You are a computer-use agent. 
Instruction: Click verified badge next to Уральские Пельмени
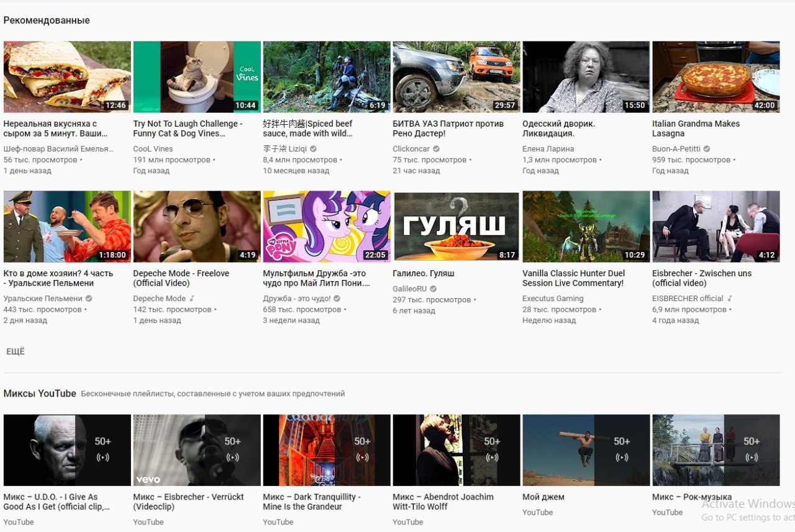(89, 299)
